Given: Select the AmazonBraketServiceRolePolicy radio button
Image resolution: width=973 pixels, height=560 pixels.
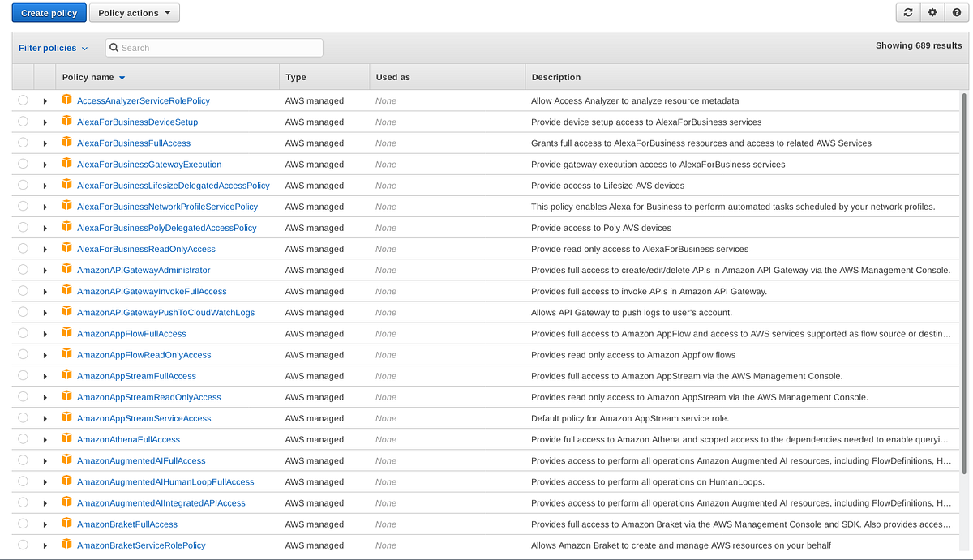Looking at the screenshot, I should 22,544.
